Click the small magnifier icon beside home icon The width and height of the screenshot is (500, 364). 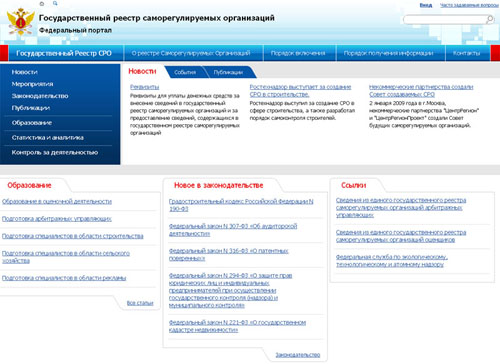pyautogui.click(x=55, y=3)
